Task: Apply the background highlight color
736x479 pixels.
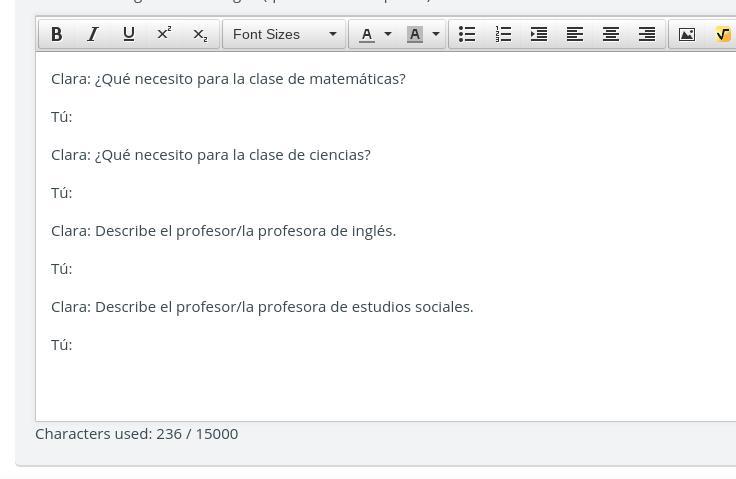Action: click(415, 34)
